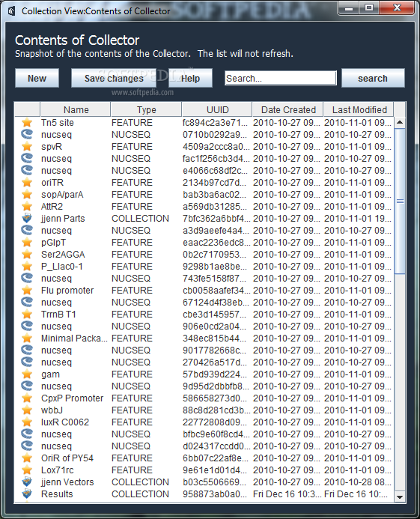Click UUID cell 9e61e1d01d4...
The width and height of the screenshot is (420, 519).
pyautogui.click(x=214, y=470)
